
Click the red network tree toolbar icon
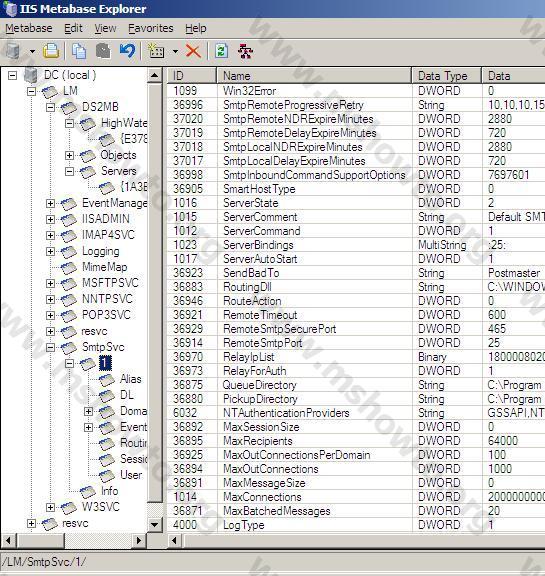(x=245, y=51)
